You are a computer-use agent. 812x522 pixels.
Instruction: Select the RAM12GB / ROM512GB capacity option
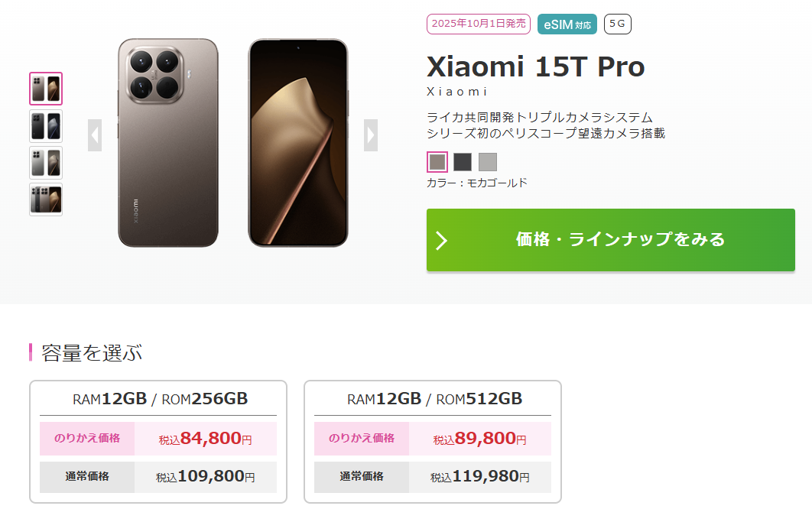click(433, 399)
